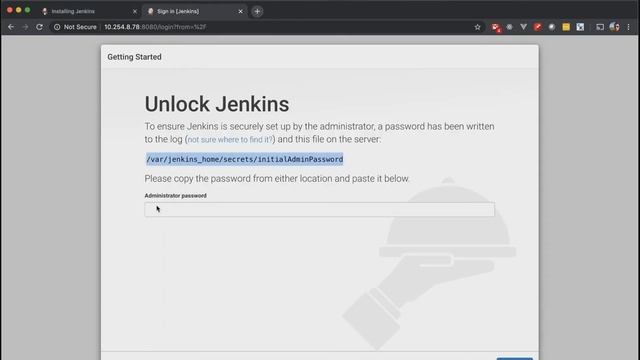Open Chrome's three-dot menu

(x=629, y=27)
